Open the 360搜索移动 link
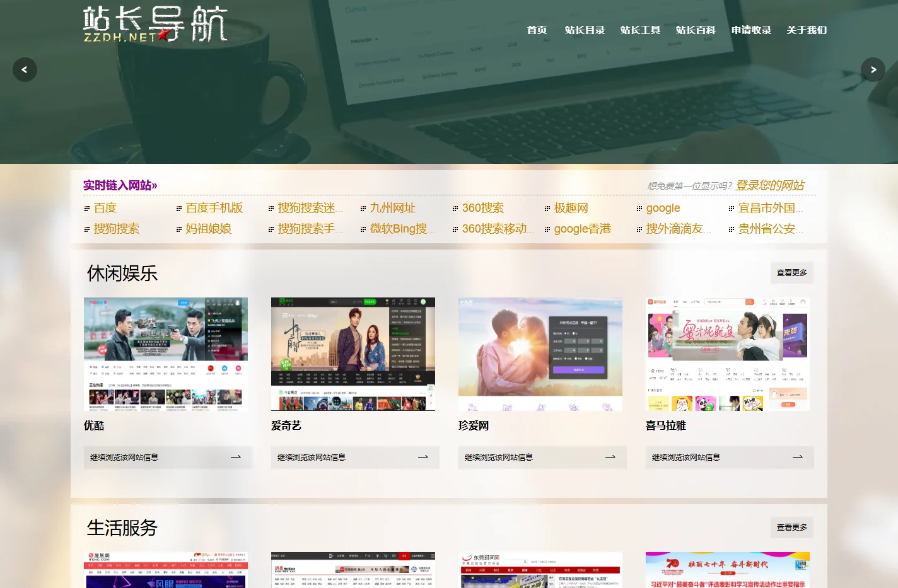Screen dimensions: 898x588 pyautogui.click(x=498, y=229)
